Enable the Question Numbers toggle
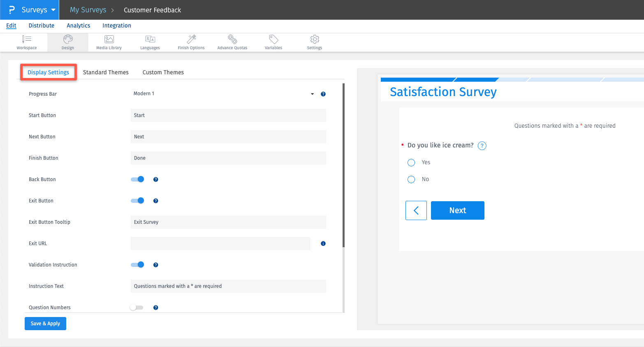 [137, 308]
